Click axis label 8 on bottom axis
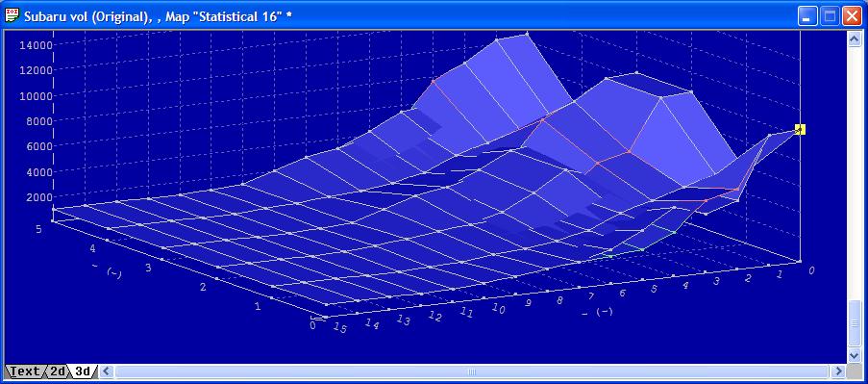The height and width of the screenshot is (384, 868). [559, 299]
